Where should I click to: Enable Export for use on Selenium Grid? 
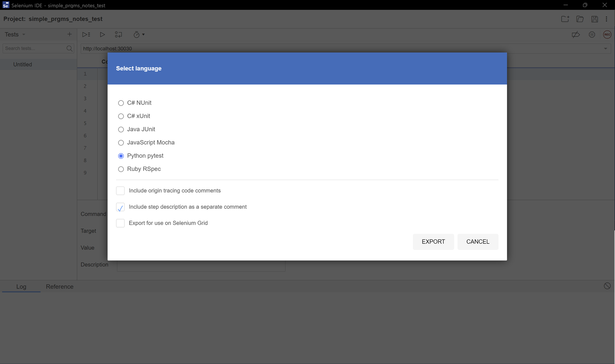(x=120, y=223)
